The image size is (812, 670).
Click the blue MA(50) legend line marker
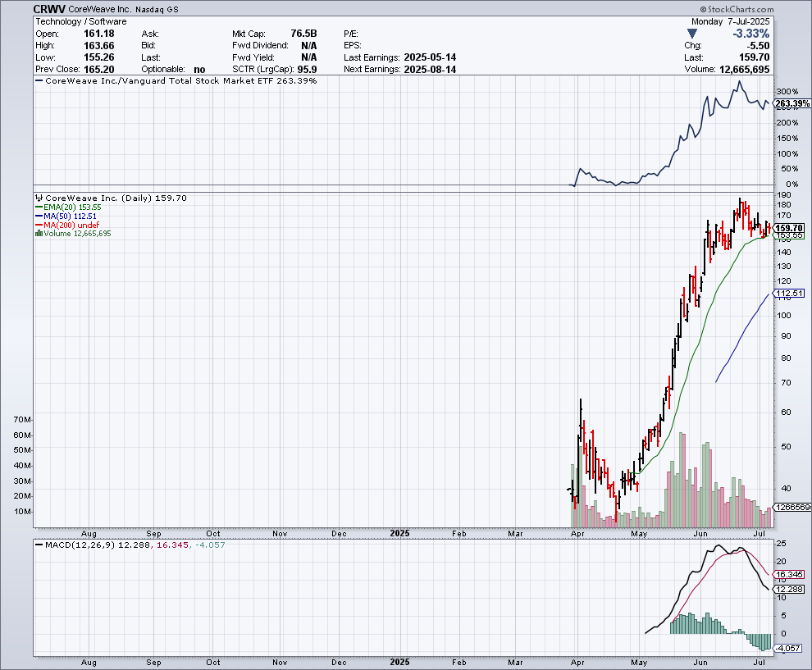pyautogui.click(x=39, y=216)
